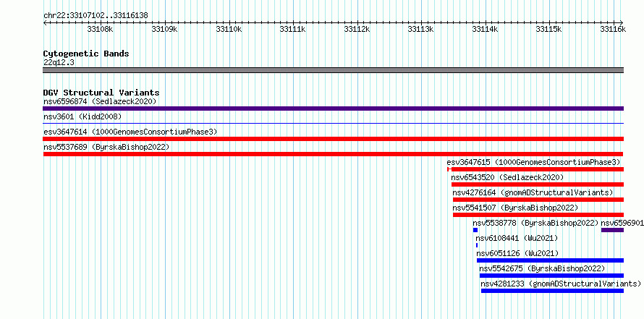The height and width of the screenshot is (319, 644).
Task: Click the DGV Structural Variants track title
Action: (x=101, y=93)
